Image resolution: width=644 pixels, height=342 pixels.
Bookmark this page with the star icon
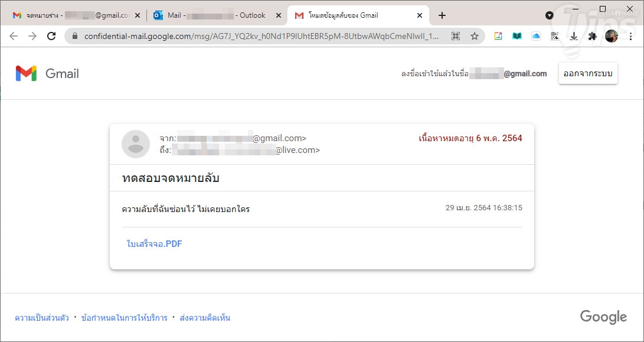tap(475, 36)
